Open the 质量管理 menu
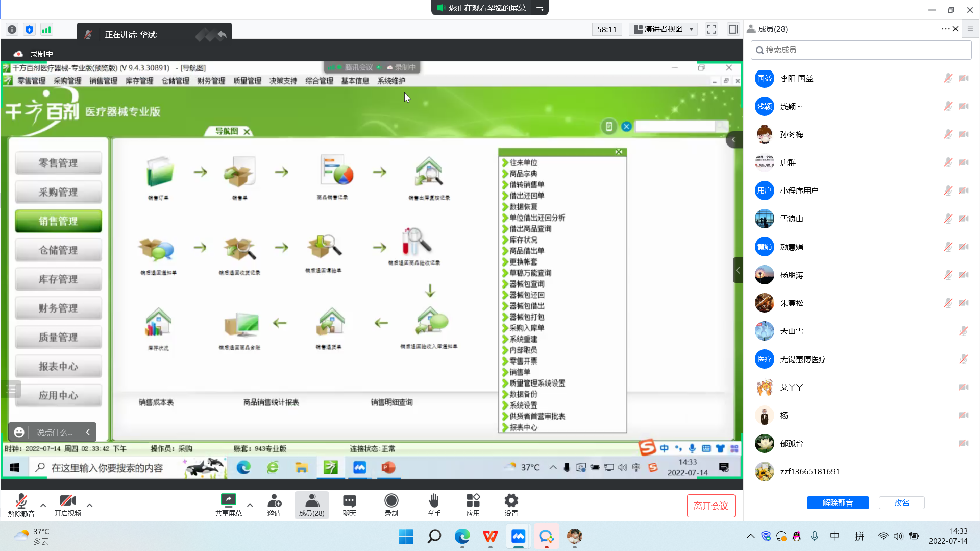 tap(247, 81)
